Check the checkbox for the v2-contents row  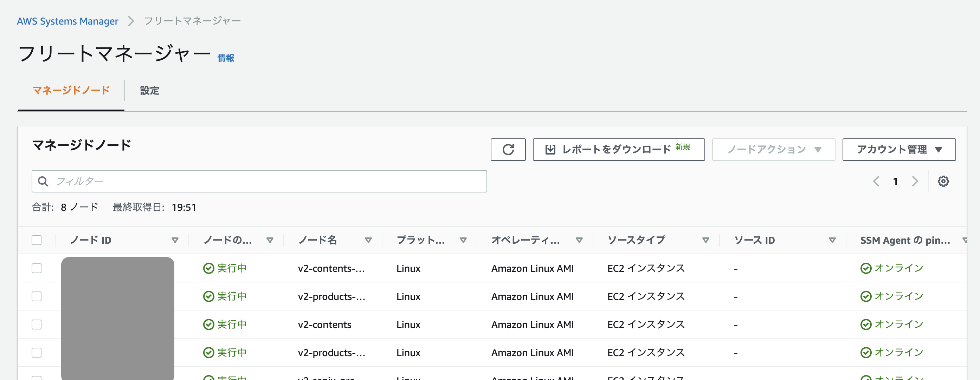(x=37, y=324)
